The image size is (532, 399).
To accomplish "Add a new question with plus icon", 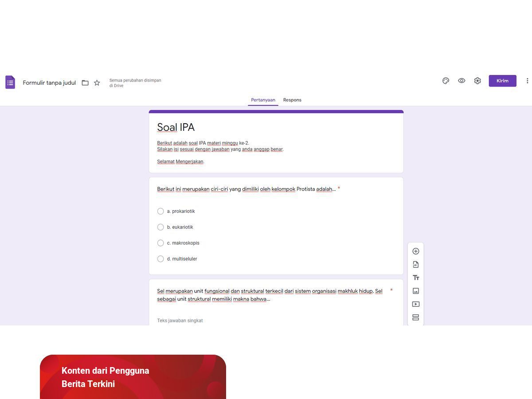I will pyautogui.click(x=415, y=251).
